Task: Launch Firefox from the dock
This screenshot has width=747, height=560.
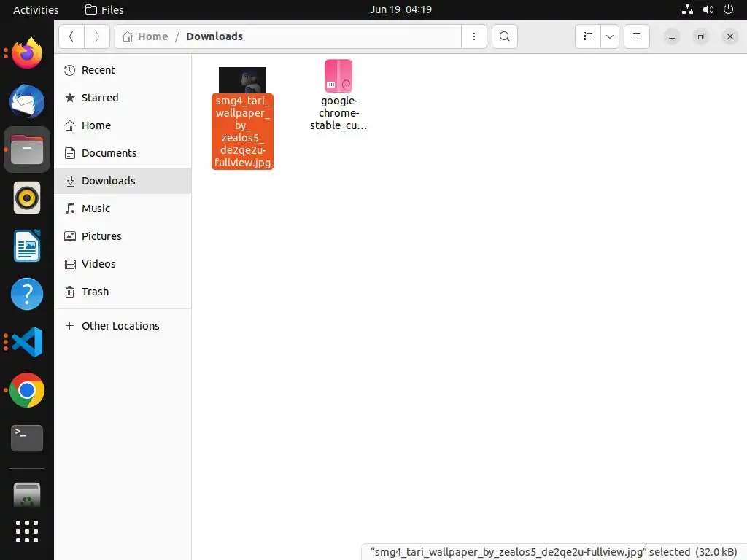Action: coord(27,53)
